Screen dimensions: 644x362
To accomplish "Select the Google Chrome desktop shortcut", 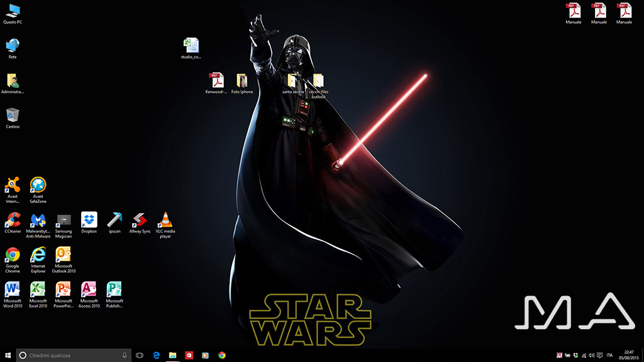I will pos(13,260).
